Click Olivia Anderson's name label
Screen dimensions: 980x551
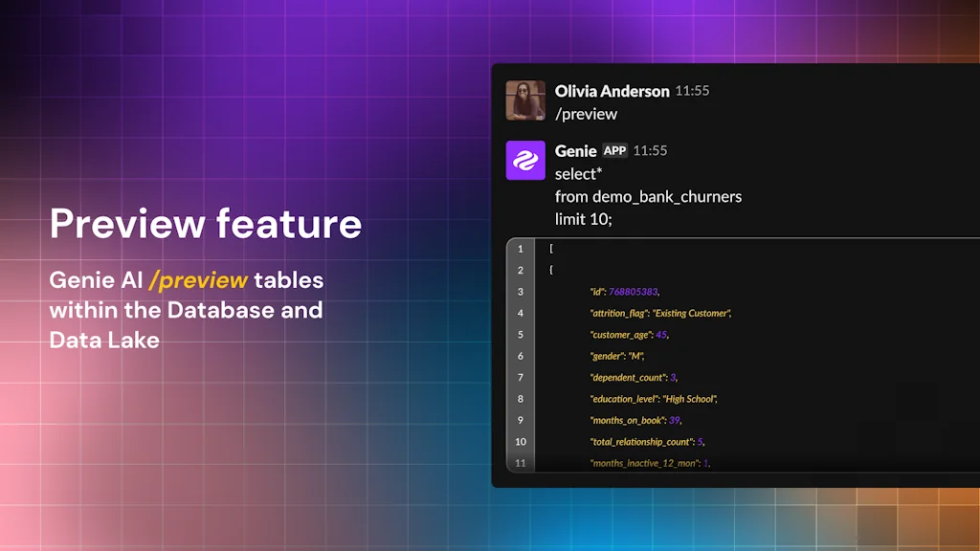612,91
